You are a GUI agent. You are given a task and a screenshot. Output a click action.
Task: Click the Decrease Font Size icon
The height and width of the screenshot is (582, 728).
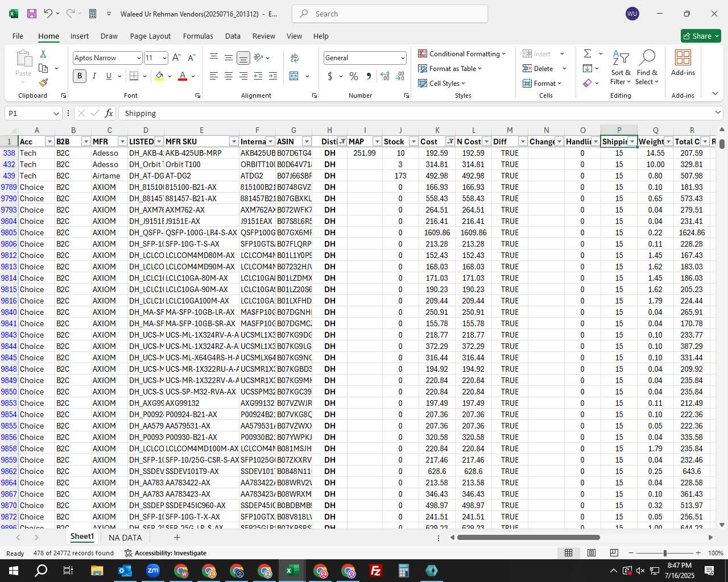[x=191, y=58]
